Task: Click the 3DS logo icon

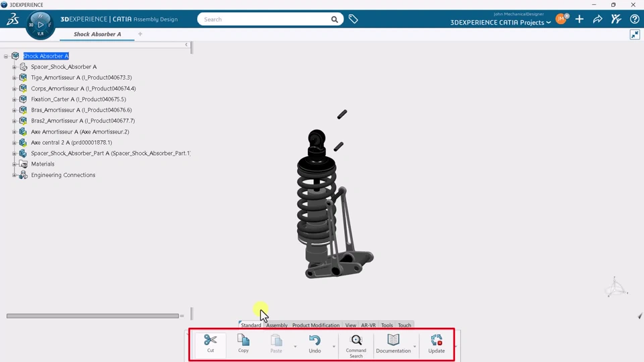Action: point(13,19)
